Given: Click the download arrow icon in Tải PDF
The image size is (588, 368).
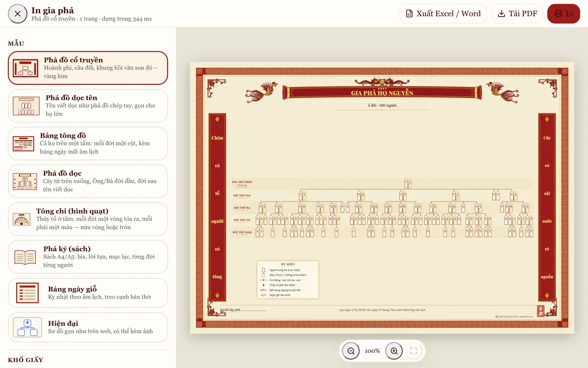Looking at the screenshot, I should point(501,14).
